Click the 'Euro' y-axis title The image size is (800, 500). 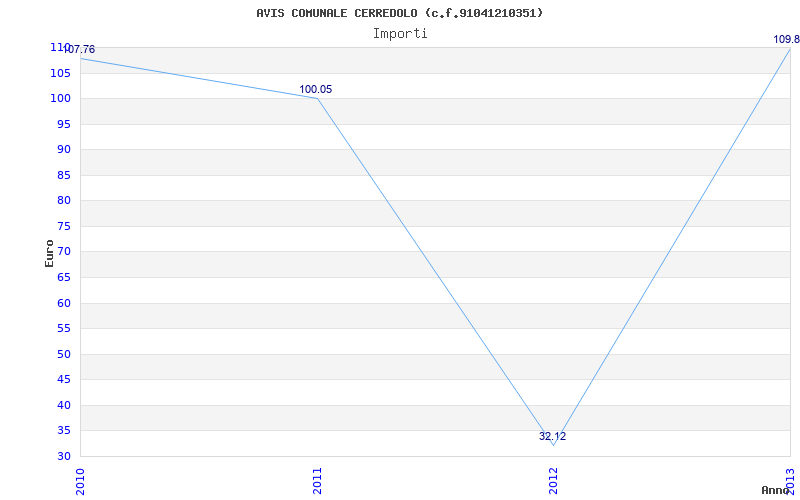(x=49, y=253)
